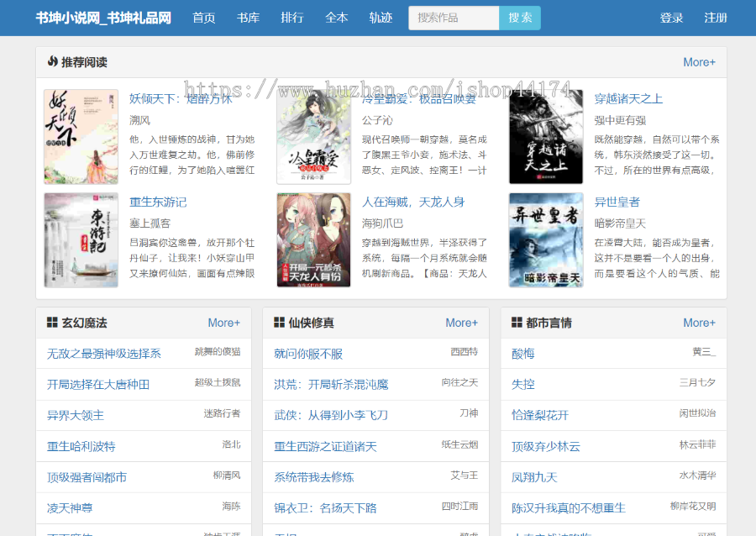
Task: Open the title link 穿越诸天之上
Action: [x=628, y=99]
